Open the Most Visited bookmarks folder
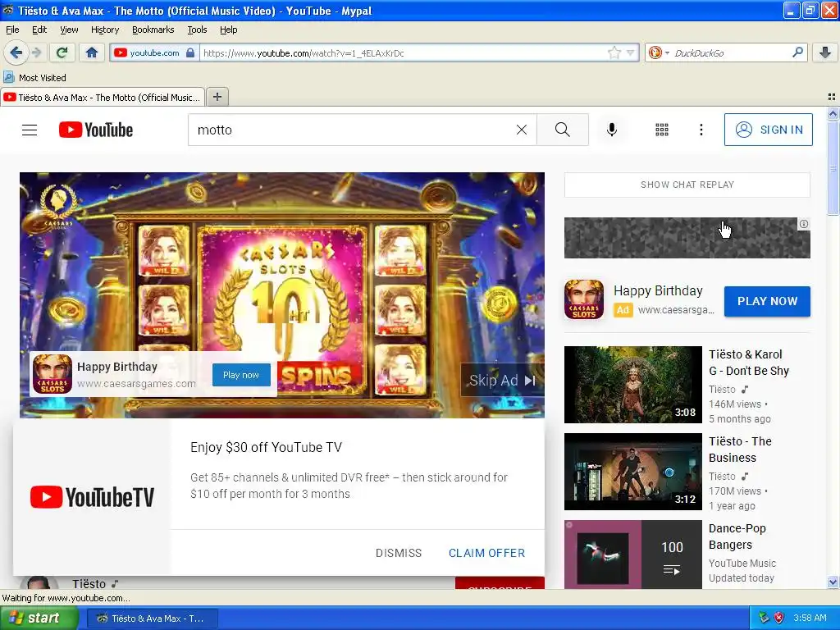Screen dimensions: 840x630 [x=34, y=78]
